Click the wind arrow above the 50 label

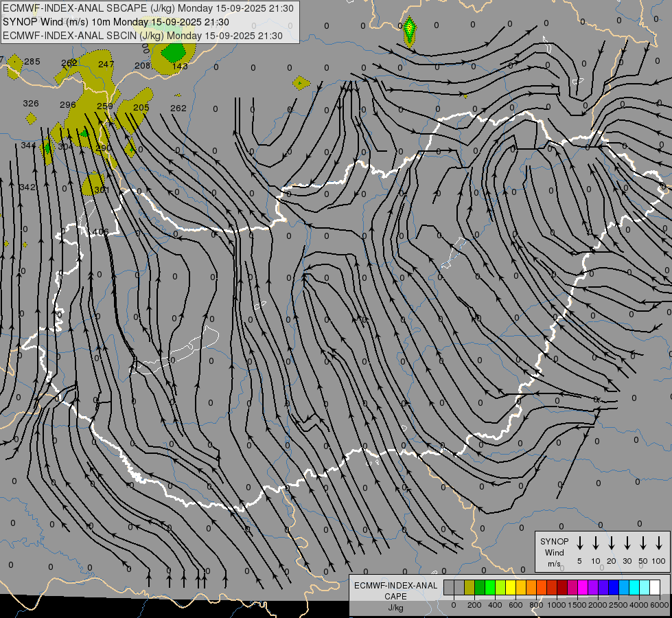643,543
